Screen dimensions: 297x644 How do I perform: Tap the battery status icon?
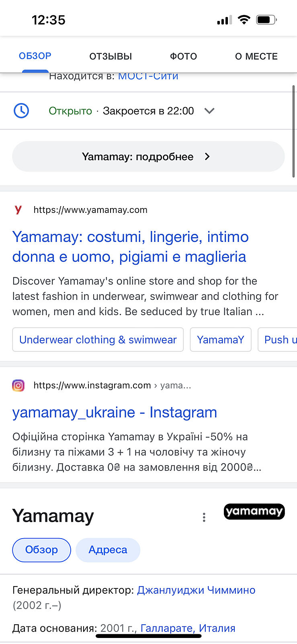point(266,20)
